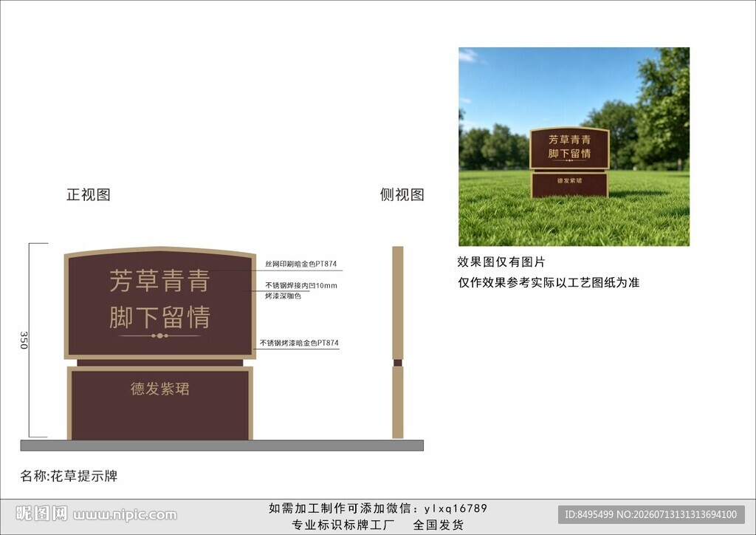Click the side view sign post drawing
Viewport: 756px width, 535px height.
pos(398,343)
